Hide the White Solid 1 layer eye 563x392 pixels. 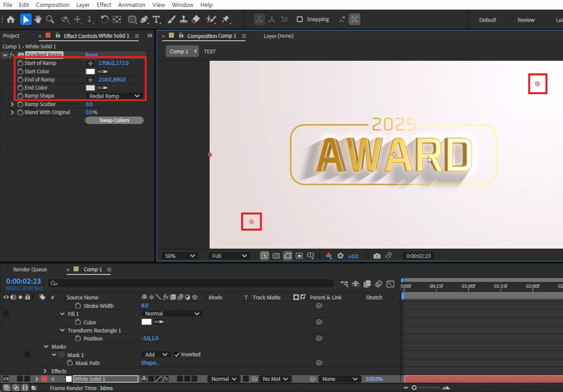(6, 379)
